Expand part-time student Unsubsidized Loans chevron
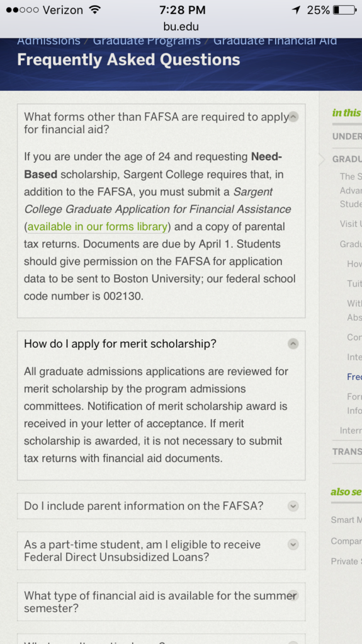The width and height of the screenshot is (362, 644). point(293,544)
